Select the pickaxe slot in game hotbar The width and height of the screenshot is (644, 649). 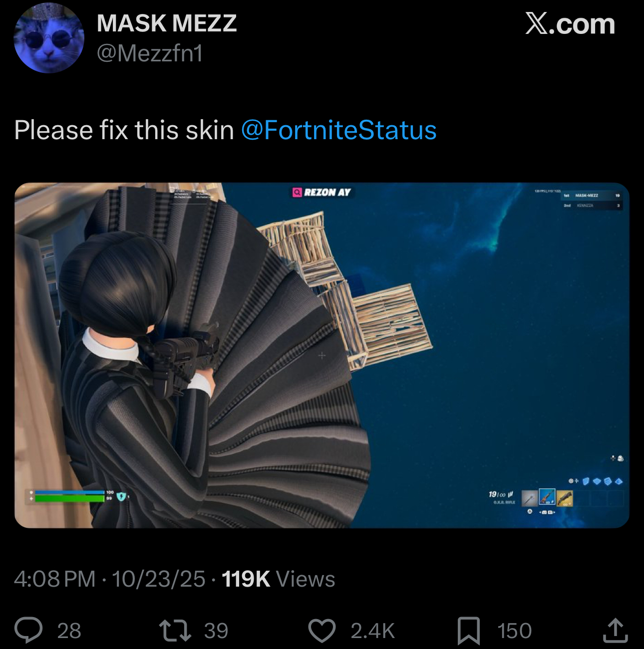click(x=530, y=498)
